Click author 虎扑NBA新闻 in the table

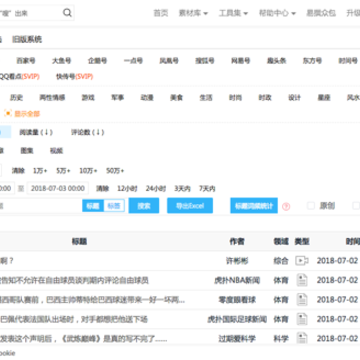[x=237, y=280]
